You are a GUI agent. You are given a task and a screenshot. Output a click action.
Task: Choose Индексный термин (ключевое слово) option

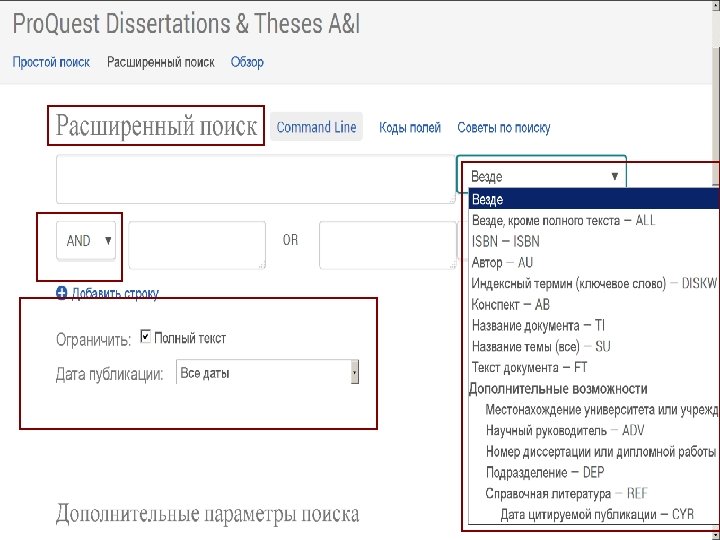[x=594, y=283]
